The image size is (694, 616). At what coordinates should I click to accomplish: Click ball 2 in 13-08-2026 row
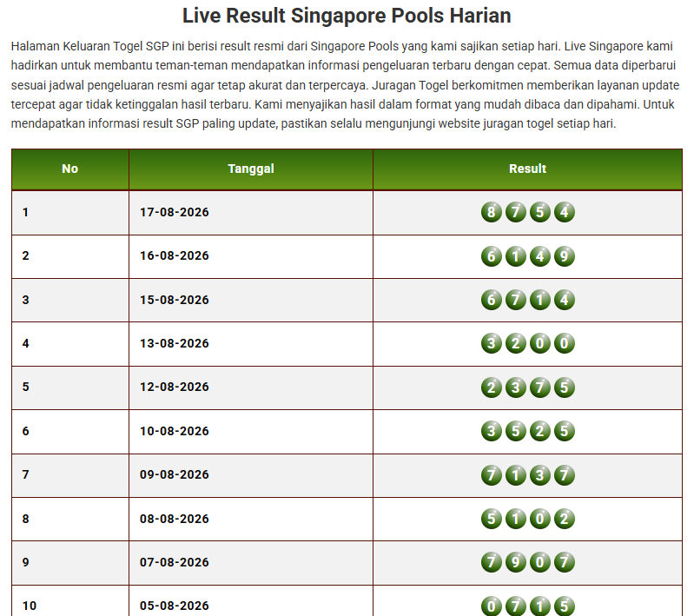(x=516, y=343)
